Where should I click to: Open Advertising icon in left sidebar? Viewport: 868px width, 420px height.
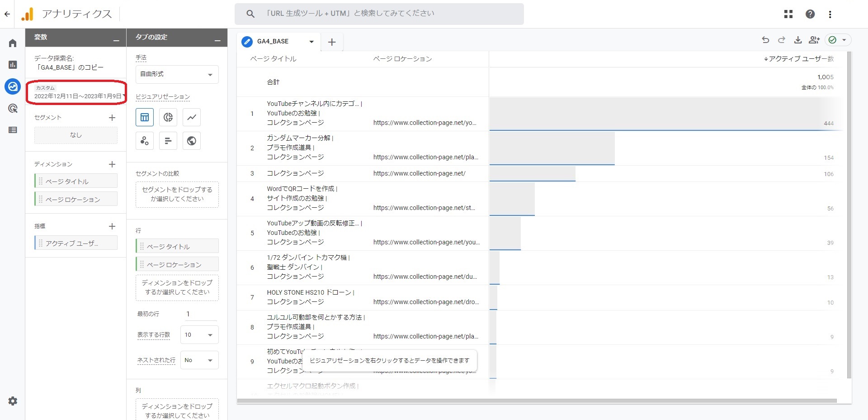coord(13,108)
